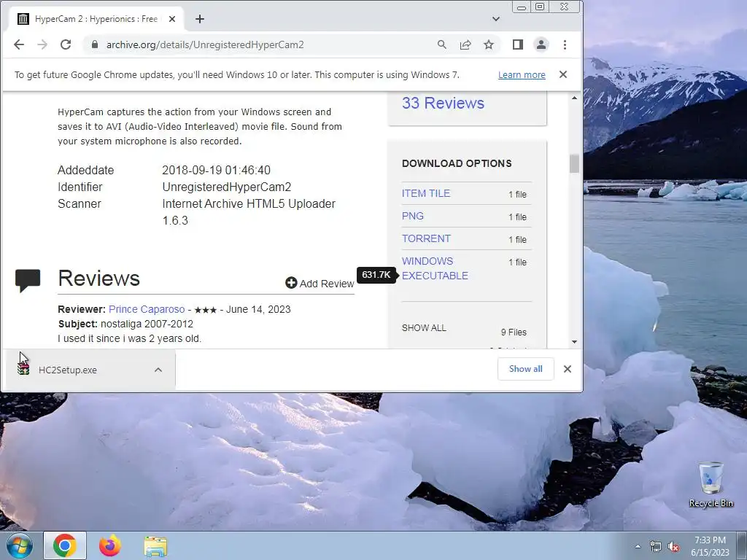
Task: Open the 33 Reviews link
Action: coord(443,104)
